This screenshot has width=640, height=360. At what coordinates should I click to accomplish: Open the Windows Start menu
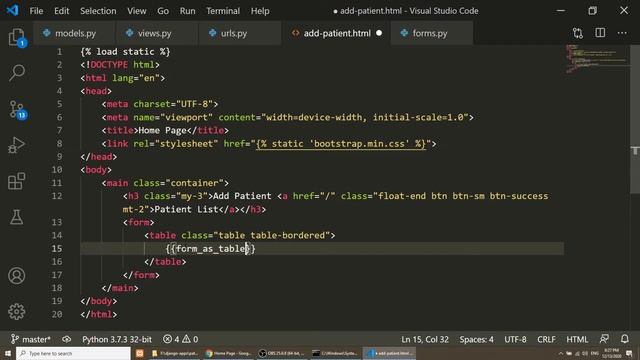[8, 353]
